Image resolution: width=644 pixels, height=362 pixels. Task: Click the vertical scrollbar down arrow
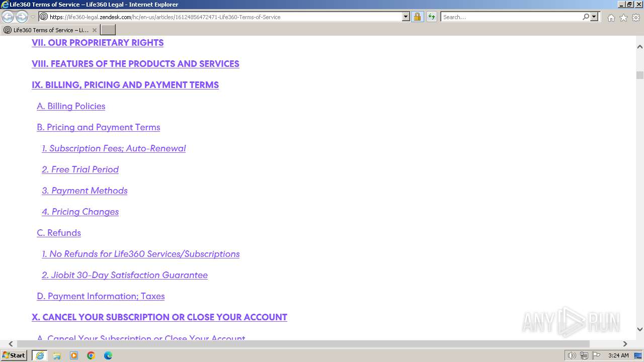point(639,330)
